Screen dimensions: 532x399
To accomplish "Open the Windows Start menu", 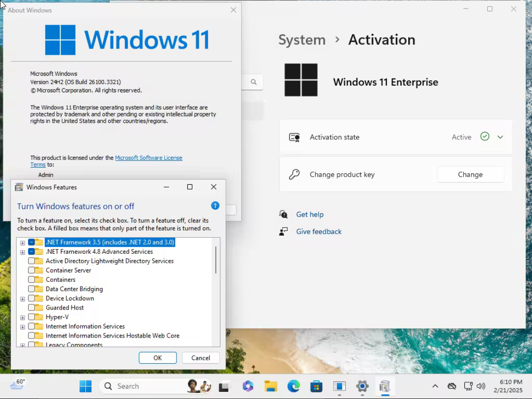I will point(86,386).
